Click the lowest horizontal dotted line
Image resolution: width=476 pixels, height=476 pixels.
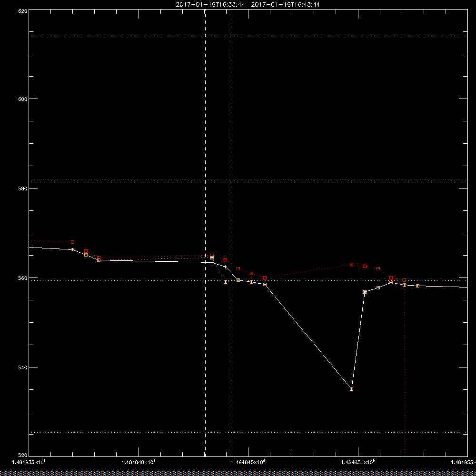click(x=248, y=432)
